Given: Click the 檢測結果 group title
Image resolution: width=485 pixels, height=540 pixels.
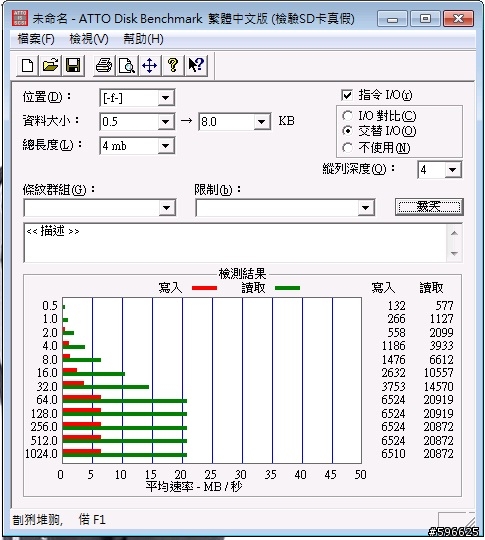Looking at the screenshot, I should (242, 274).
